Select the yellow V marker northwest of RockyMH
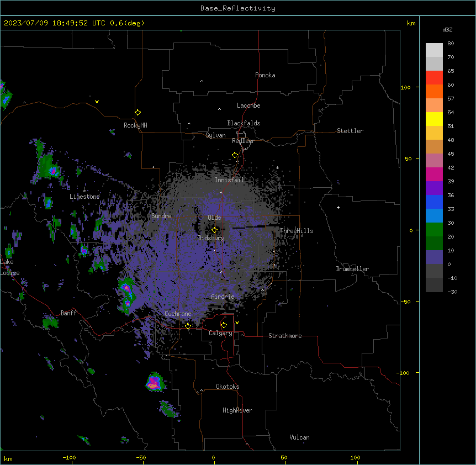 97,102
